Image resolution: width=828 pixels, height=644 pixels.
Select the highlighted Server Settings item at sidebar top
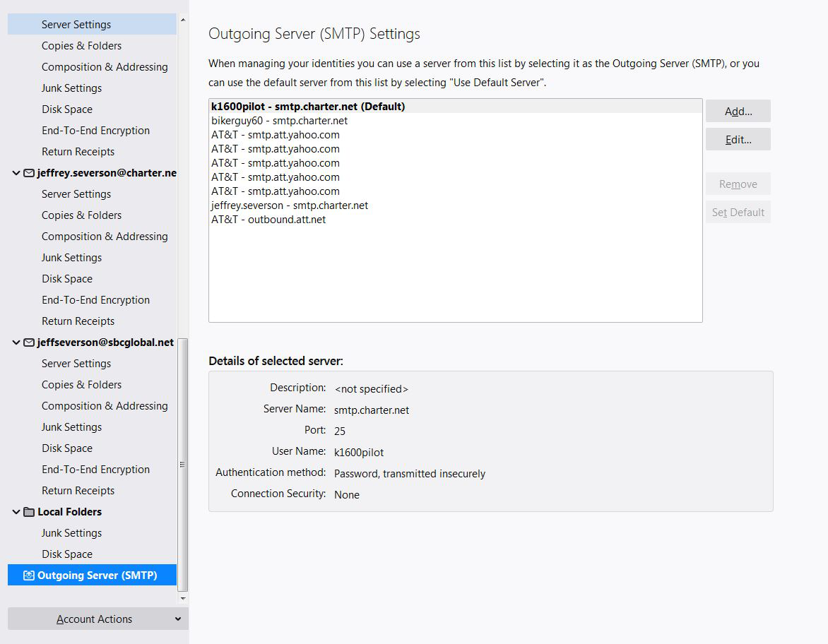[x=92, y=24]
